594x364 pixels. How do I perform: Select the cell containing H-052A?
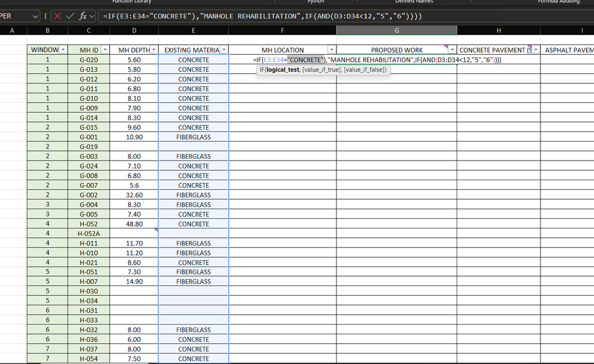(x=88, y=233)
